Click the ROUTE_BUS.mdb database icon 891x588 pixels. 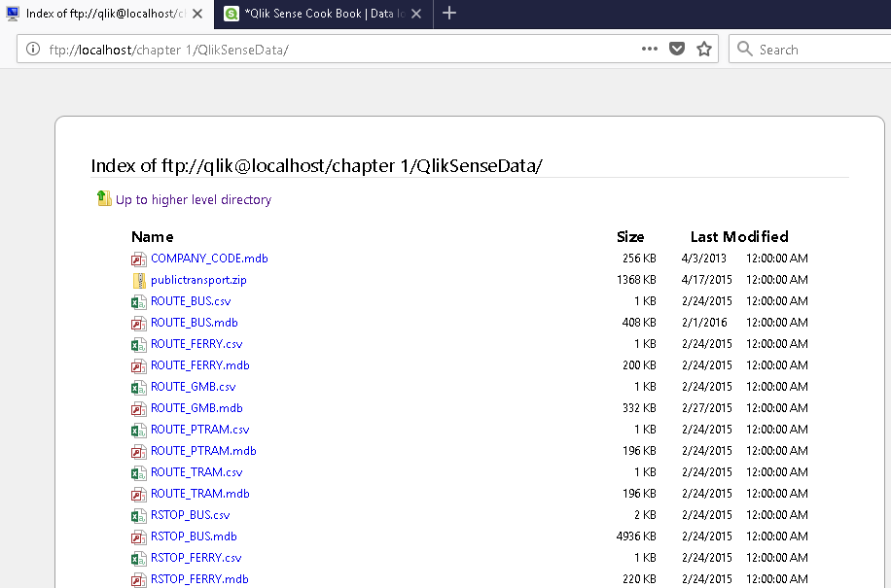click(139, 324)
